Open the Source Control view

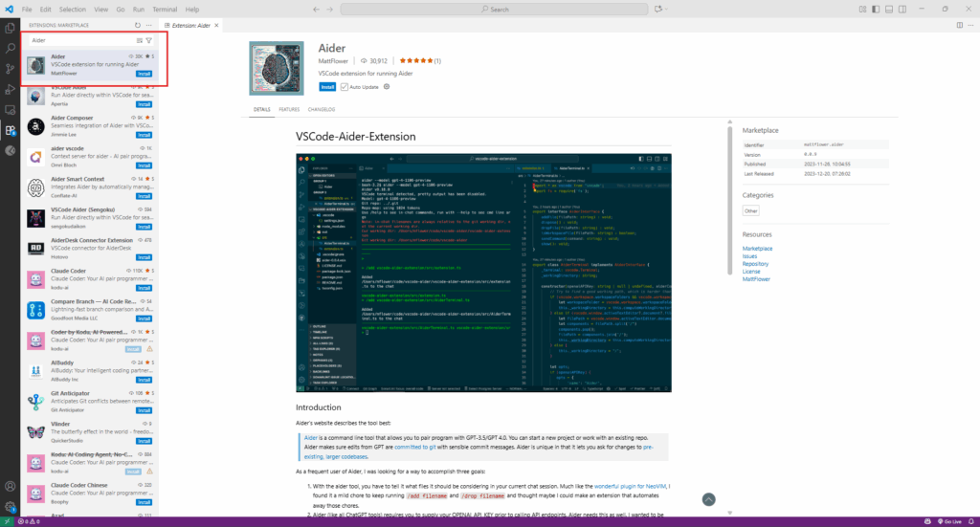(11, 68)
